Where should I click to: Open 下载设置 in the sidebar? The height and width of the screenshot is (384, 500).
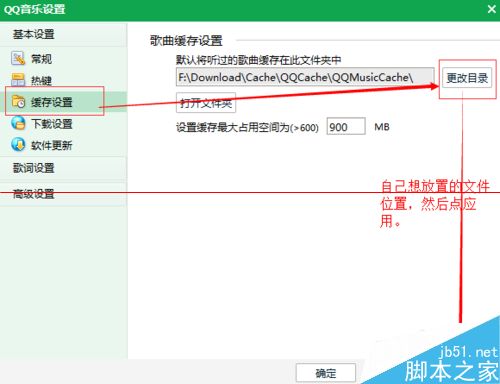(63, 124)
